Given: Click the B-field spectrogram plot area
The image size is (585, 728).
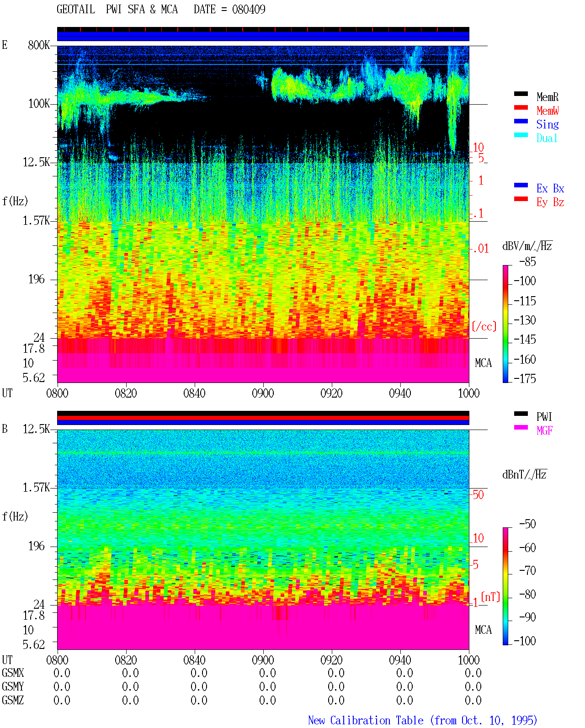Looking at the screenshot, I should coord(263,539).
